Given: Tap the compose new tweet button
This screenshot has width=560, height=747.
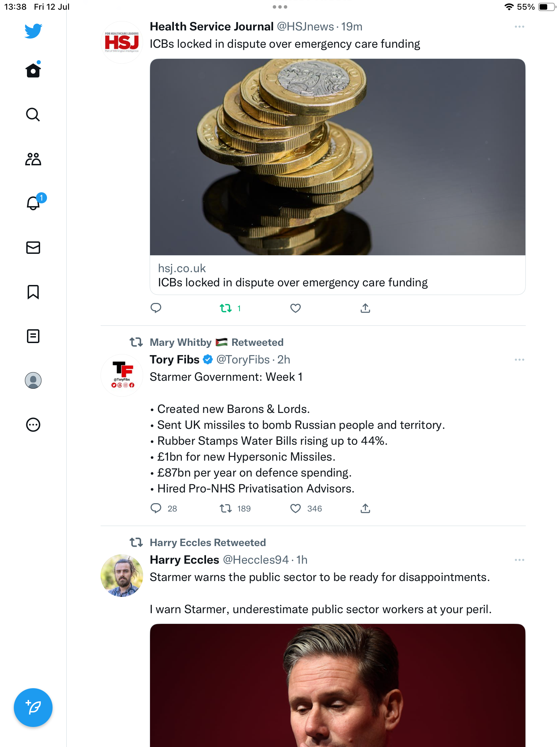Looking at the screenshot, I should pos(33,707).
